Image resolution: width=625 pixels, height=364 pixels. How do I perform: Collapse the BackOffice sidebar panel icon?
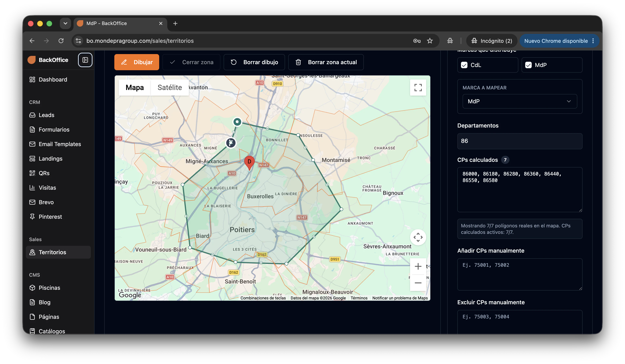pyautogui.click(x=85, y=60)
